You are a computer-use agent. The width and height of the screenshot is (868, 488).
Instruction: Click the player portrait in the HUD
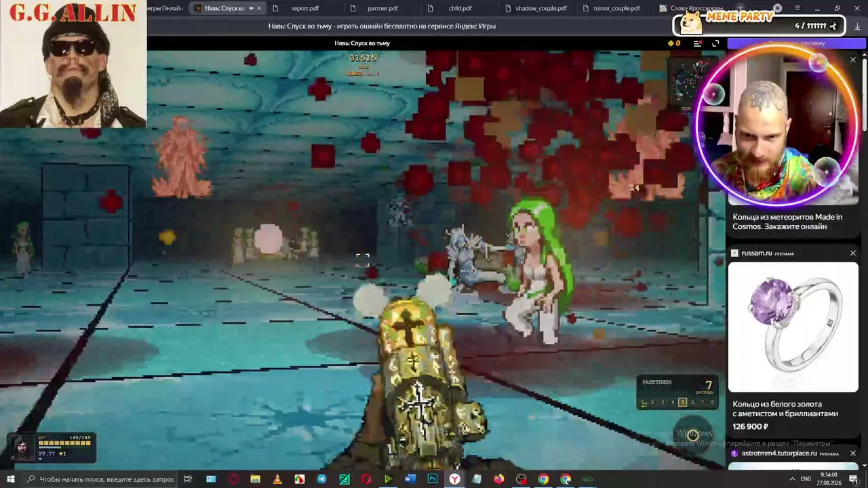click(x=22, y=447)
